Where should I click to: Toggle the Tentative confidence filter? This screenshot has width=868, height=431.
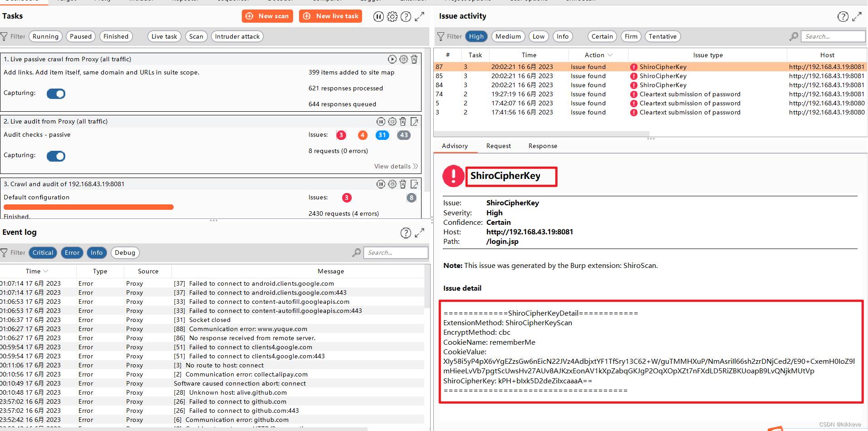click(x=662, y=36)
